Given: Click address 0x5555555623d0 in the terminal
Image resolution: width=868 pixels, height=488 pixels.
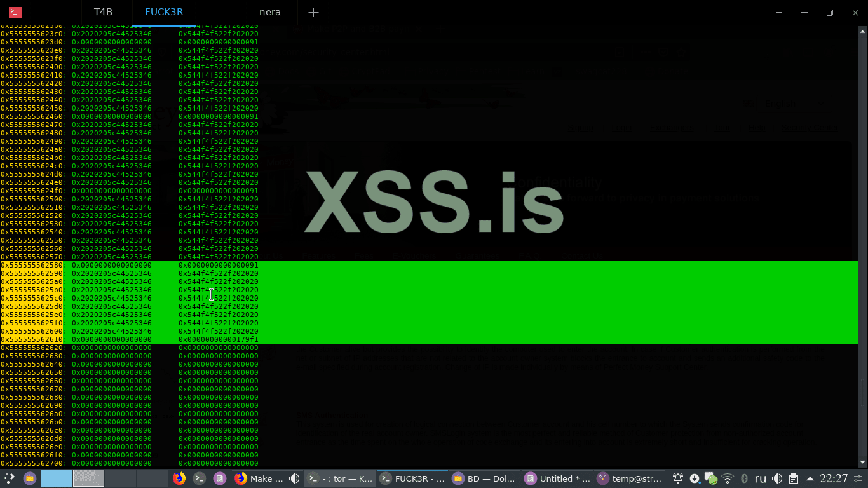Looking at the screenshot, I should [x=33, y=42].
